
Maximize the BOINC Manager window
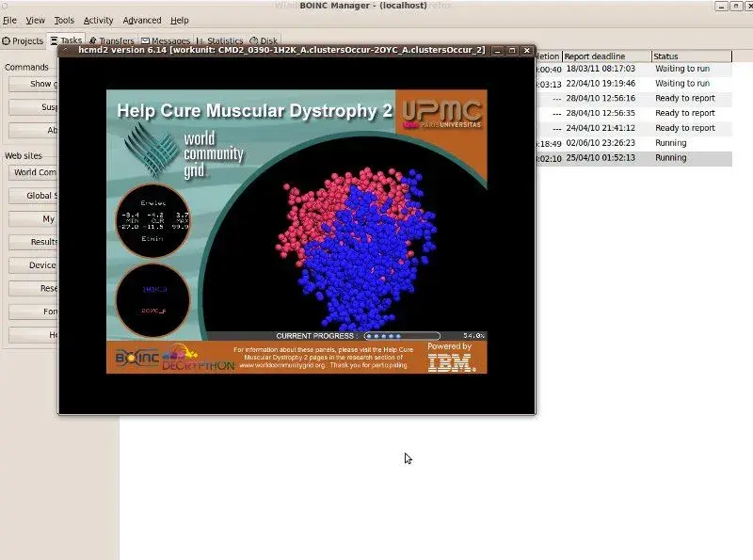click(736, 6)
